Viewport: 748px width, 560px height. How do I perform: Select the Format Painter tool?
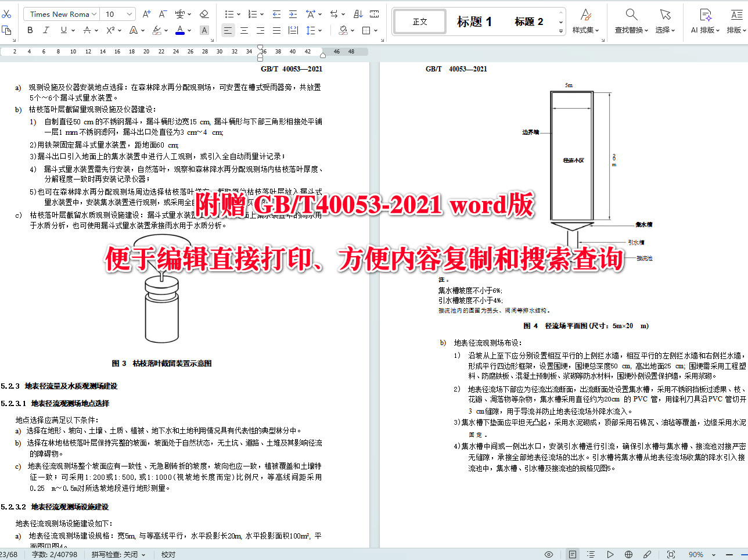click(7, 30)
